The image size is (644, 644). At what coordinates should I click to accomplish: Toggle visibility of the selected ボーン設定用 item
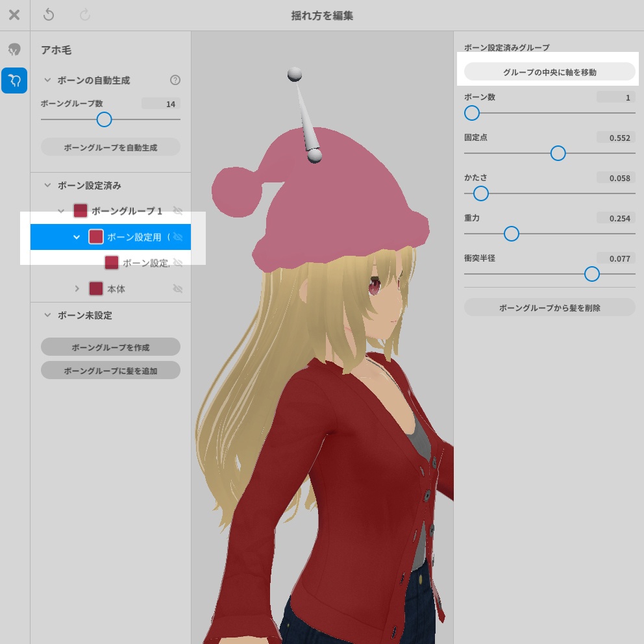click(x=178, y=236)
